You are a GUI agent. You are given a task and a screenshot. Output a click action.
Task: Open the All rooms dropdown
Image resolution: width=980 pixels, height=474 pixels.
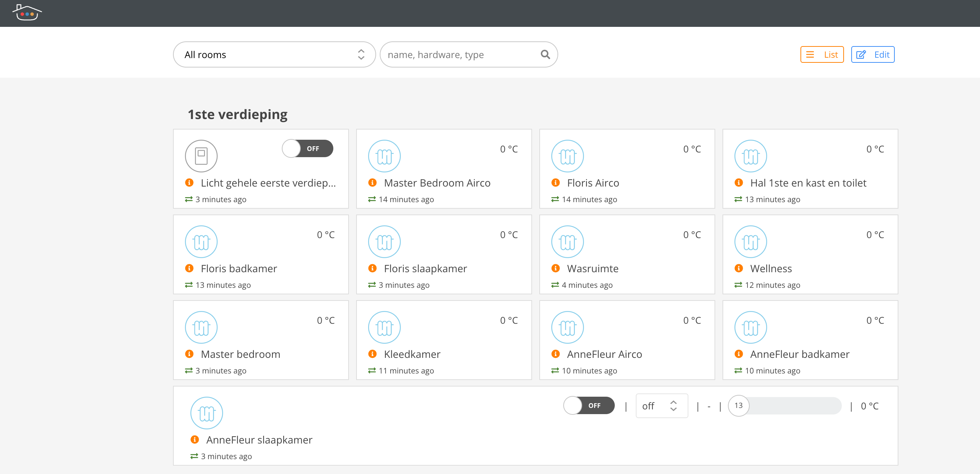pyautogui.click(x=274, y=54)
